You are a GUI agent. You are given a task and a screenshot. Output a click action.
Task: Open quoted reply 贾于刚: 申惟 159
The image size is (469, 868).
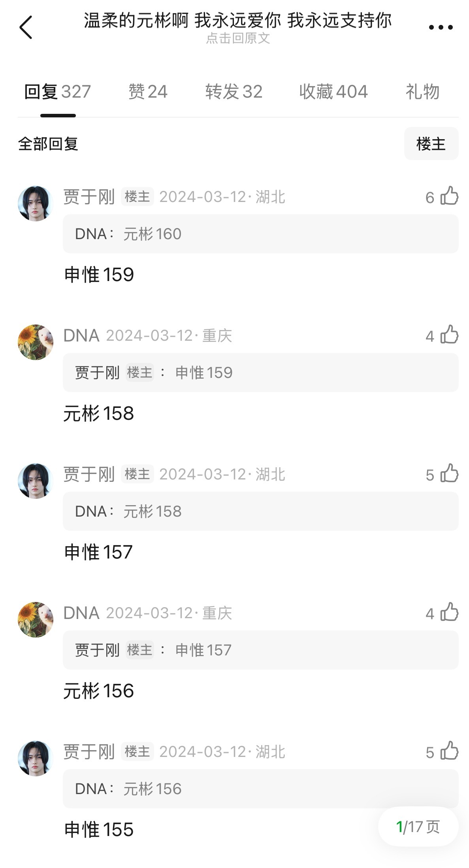tap(261, 373)
